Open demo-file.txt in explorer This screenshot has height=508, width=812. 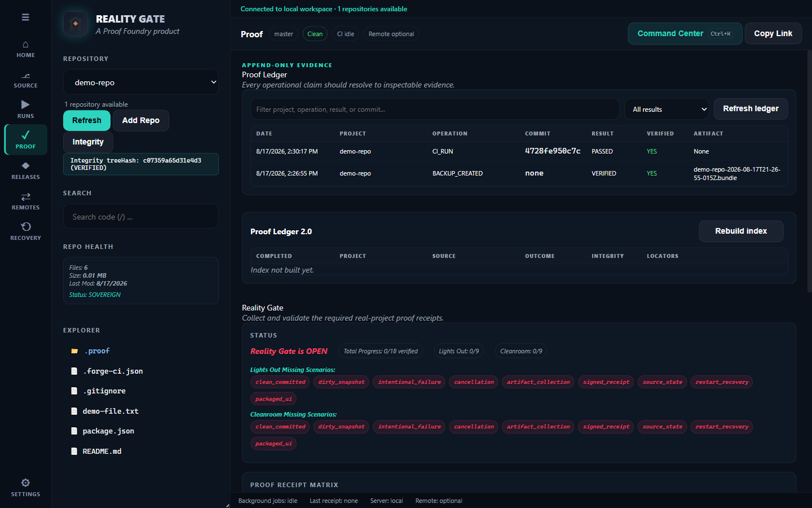(x=111, y=411)
